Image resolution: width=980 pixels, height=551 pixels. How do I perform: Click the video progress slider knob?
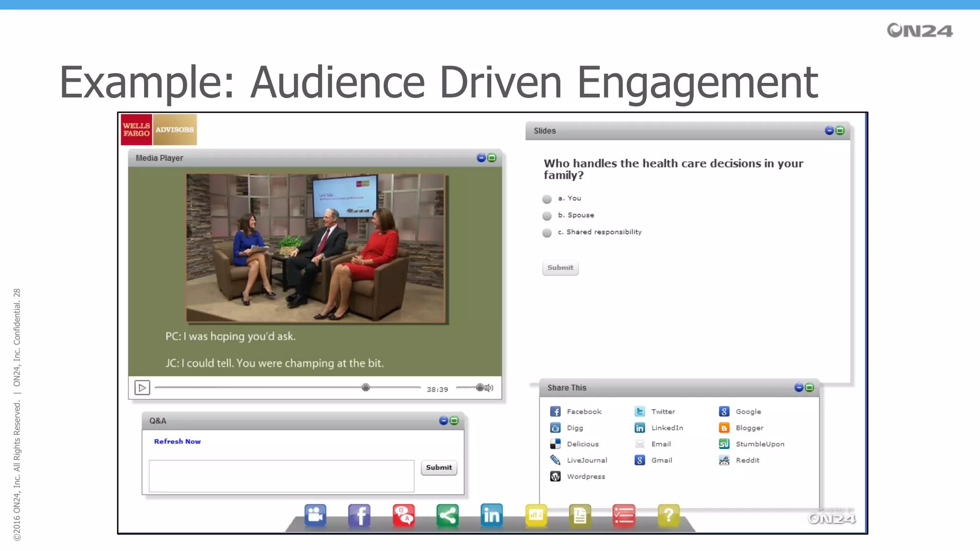tap(366, 387)
